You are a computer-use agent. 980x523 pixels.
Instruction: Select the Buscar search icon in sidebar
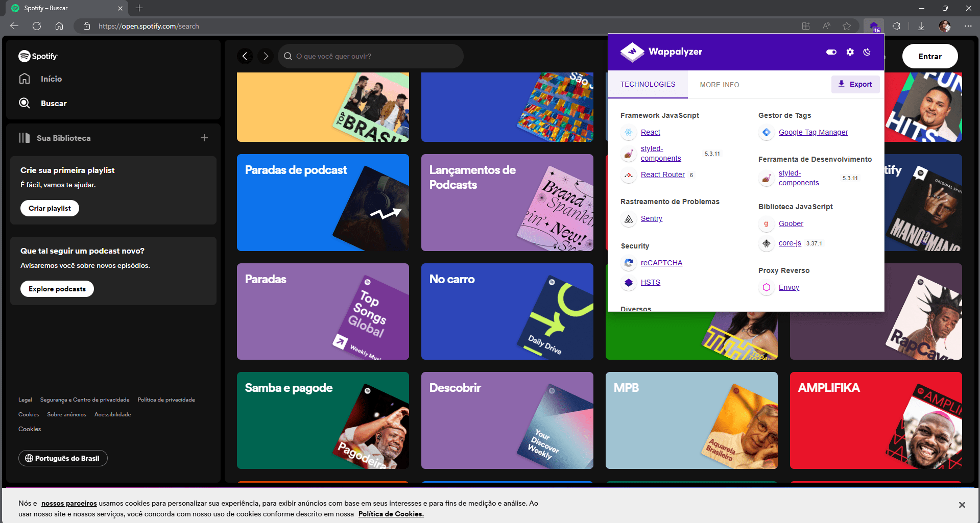(x=25, y=103)
